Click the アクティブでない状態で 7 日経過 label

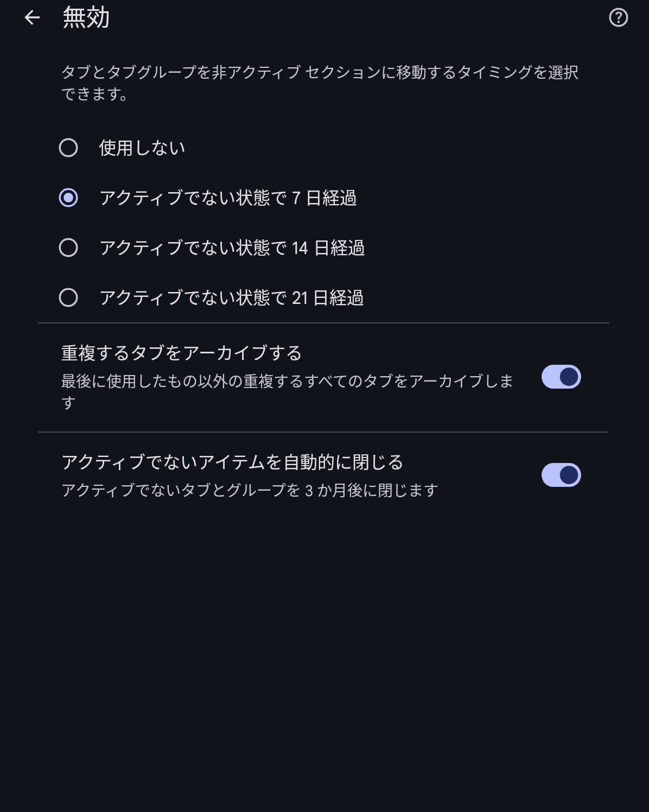click(228, 198)
